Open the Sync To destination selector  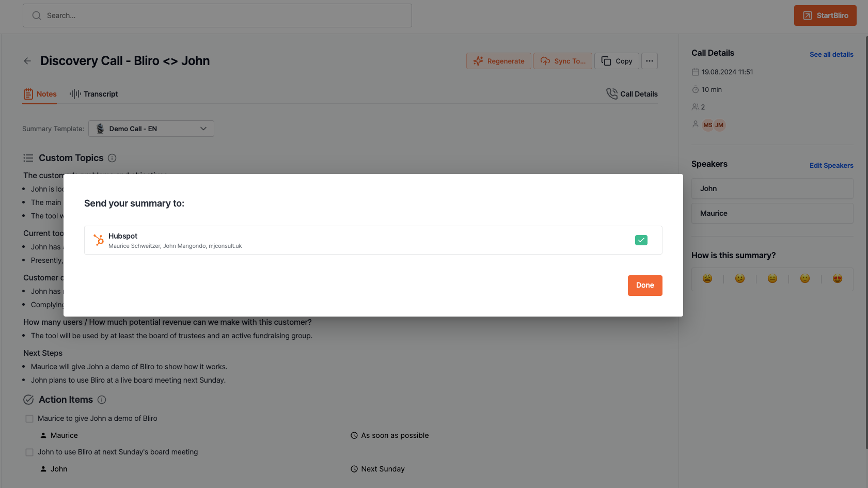coord(563,61)
